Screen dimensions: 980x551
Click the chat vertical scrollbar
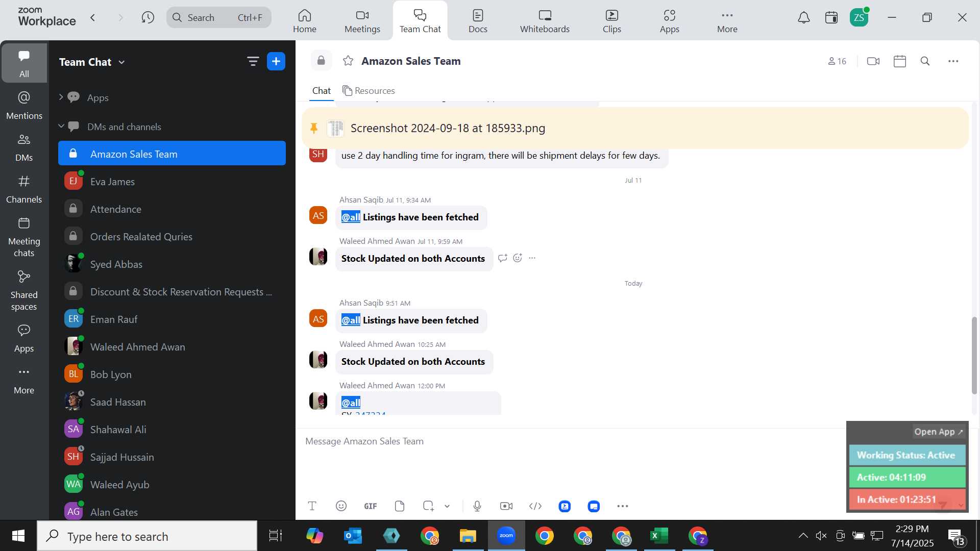[974, 356]
